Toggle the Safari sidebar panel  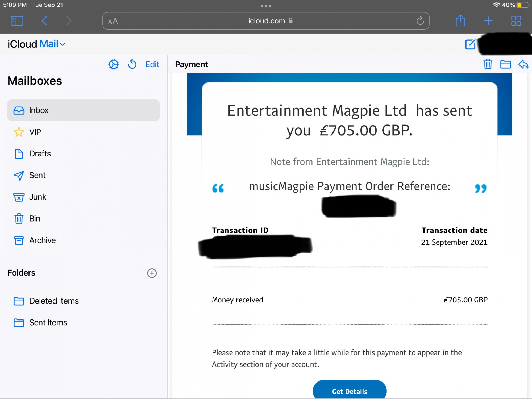coord(17,21)
